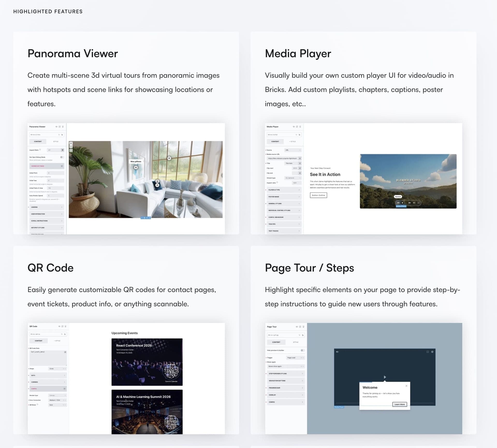Click the Button Outline button
Viewport: 497px width, 448px height.
pyautogui.click(x=318, y=195)
